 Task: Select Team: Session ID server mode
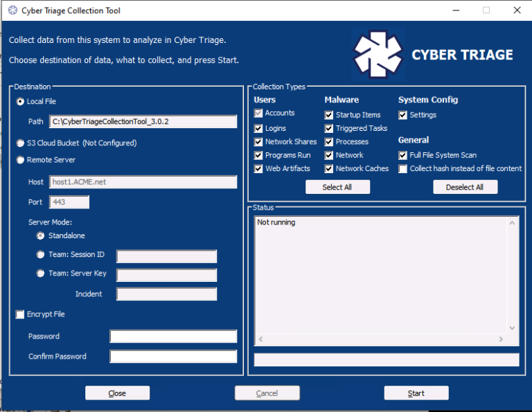[40, 255]
